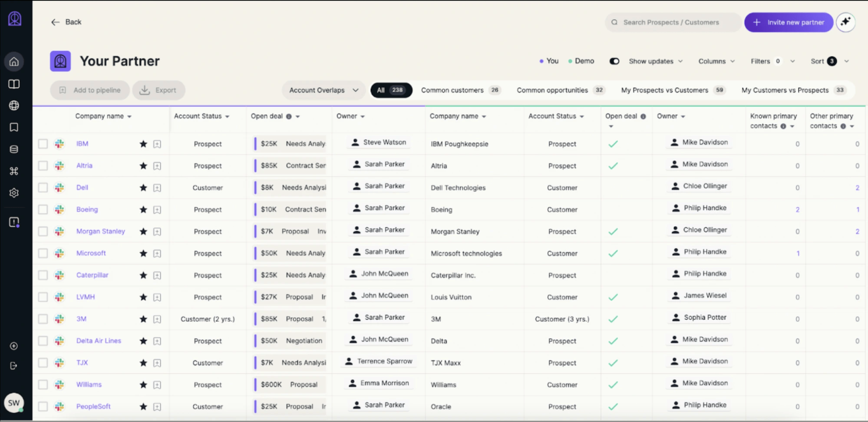Open the bookmark icon in sidebar
This screenshot has height=422, width=868.
pyautogui.click(x=14, y=127)
